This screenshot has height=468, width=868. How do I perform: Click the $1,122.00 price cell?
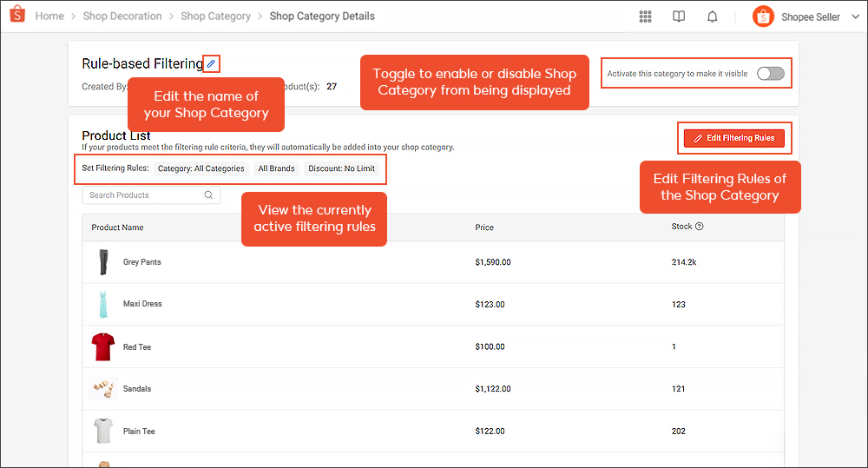(493, 389)
